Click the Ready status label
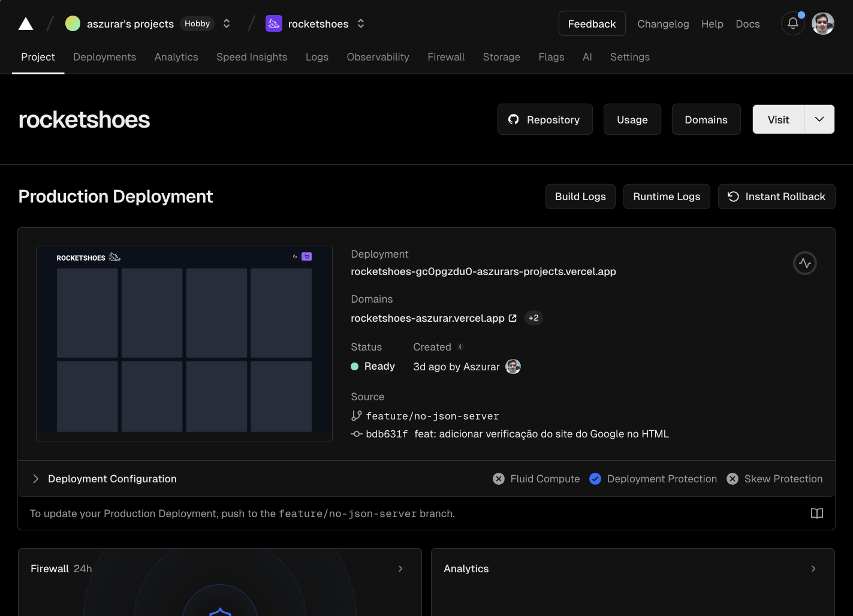853x616 pixels. click(x=379, y=366)
